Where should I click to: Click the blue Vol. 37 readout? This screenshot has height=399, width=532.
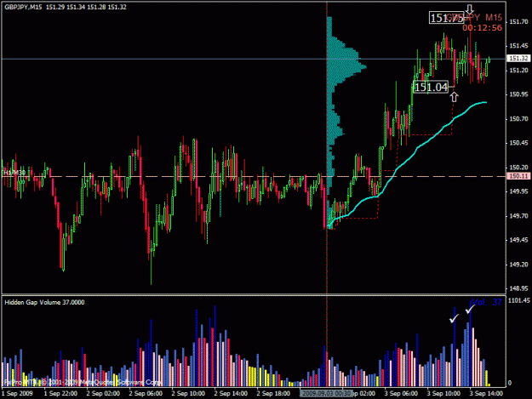(486, 302)
